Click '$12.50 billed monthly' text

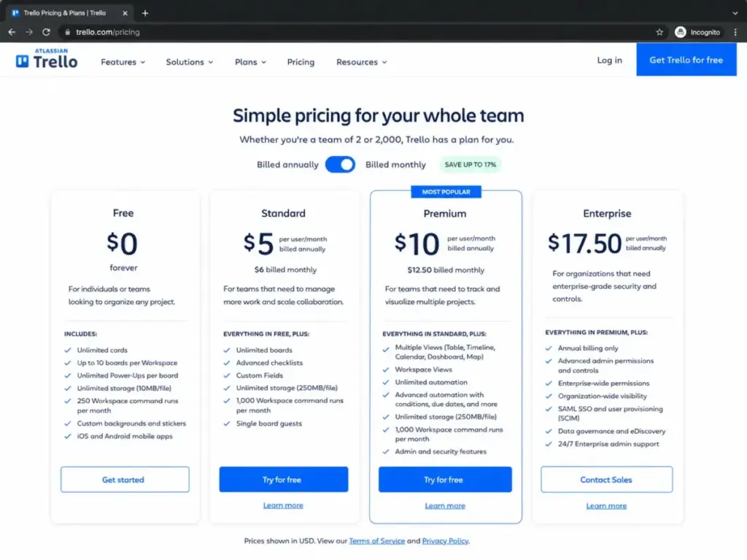[x=446, y=270]
